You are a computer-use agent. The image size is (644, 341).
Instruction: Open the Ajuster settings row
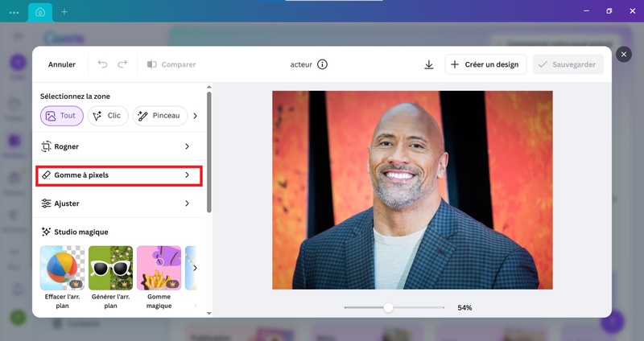point(119,203)
